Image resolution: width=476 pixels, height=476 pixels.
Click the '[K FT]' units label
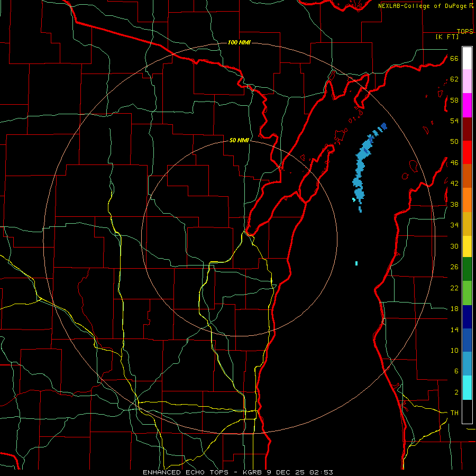coord(447,36)
